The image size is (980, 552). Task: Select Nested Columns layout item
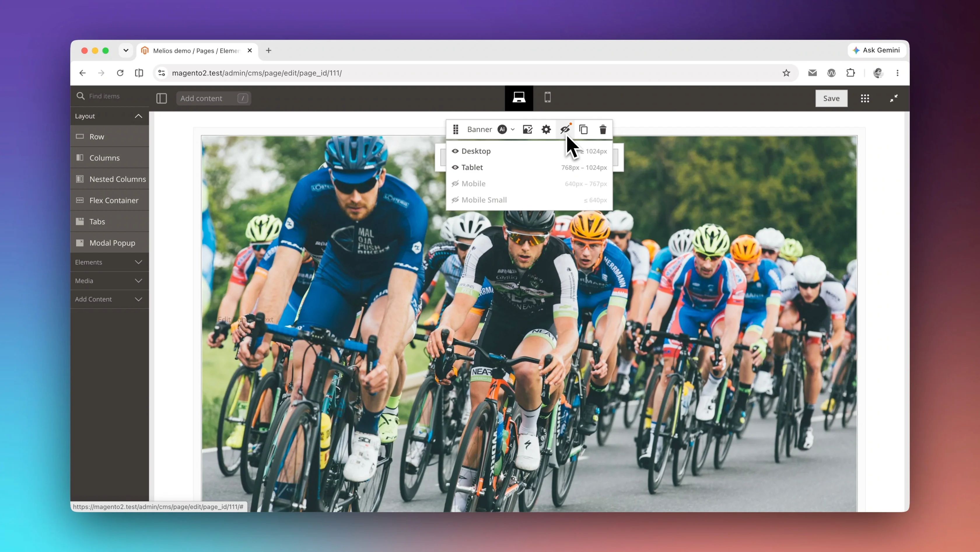pos(109,179)
